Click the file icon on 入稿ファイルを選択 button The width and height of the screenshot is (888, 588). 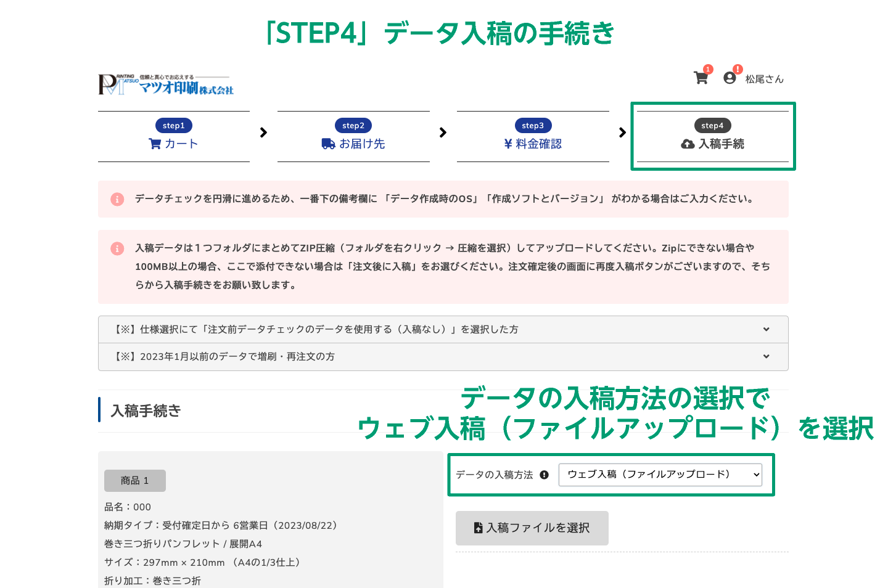coord(478,528)
